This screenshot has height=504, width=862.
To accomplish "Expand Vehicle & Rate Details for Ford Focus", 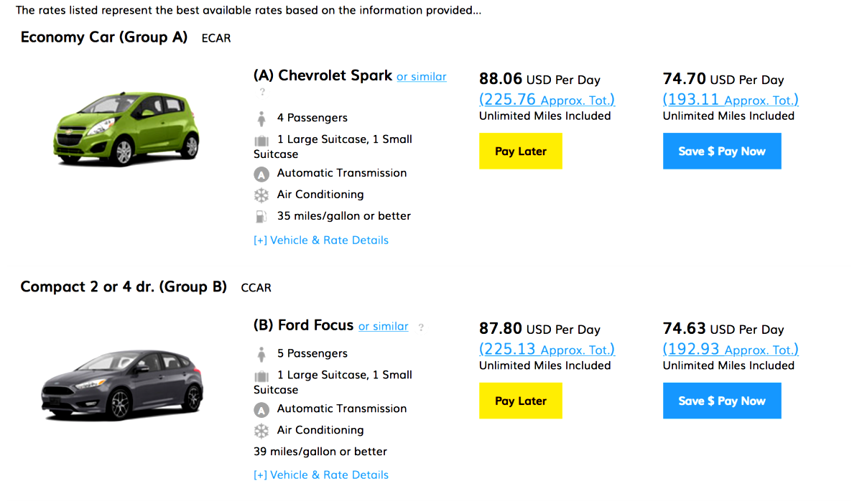I will [321, 475].
